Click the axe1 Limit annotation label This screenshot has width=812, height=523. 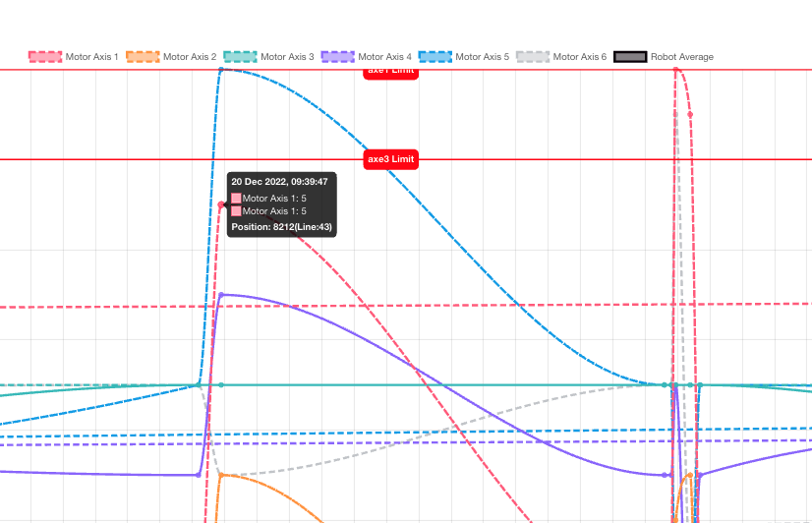click(391, 73)
